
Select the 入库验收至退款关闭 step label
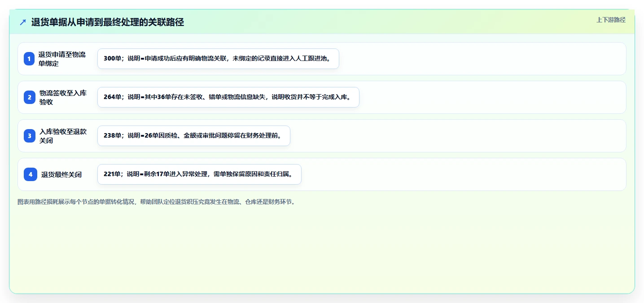point(63,136)
